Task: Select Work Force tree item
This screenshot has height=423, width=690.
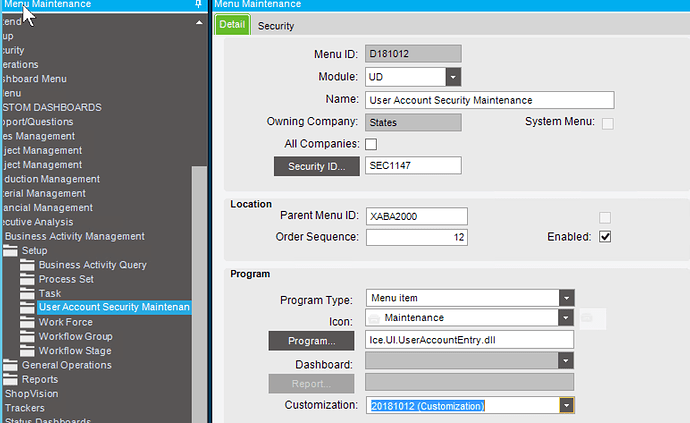Action: (x=66, y=322)
